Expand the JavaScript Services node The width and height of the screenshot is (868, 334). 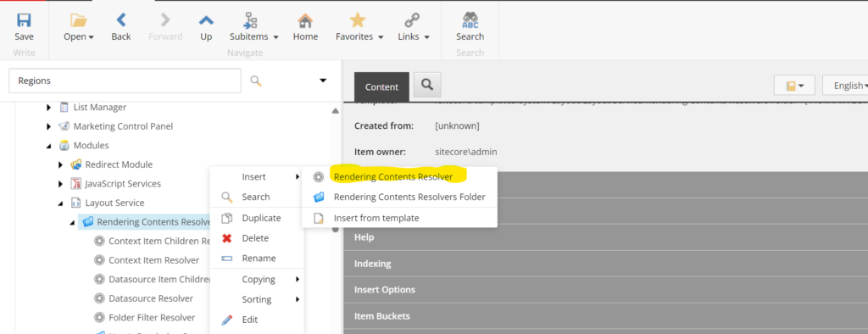pyautogui.click(x=61, y=184)
